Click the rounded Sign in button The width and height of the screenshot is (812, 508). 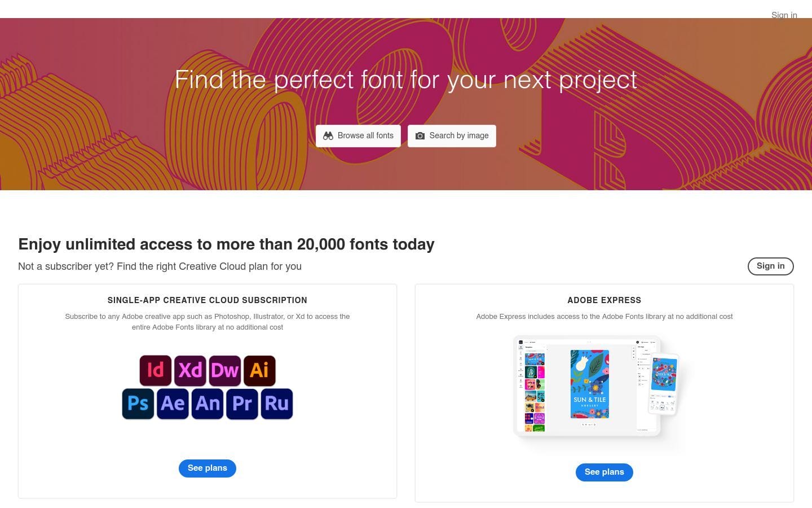(x=770, y=266)
